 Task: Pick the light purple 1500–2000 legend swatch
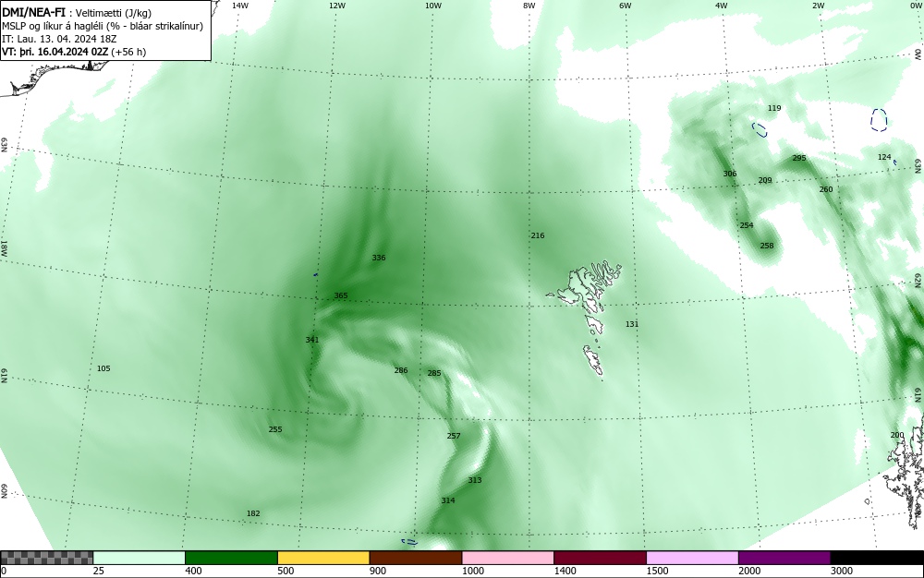pyautogui.click(x=692, y=558)
